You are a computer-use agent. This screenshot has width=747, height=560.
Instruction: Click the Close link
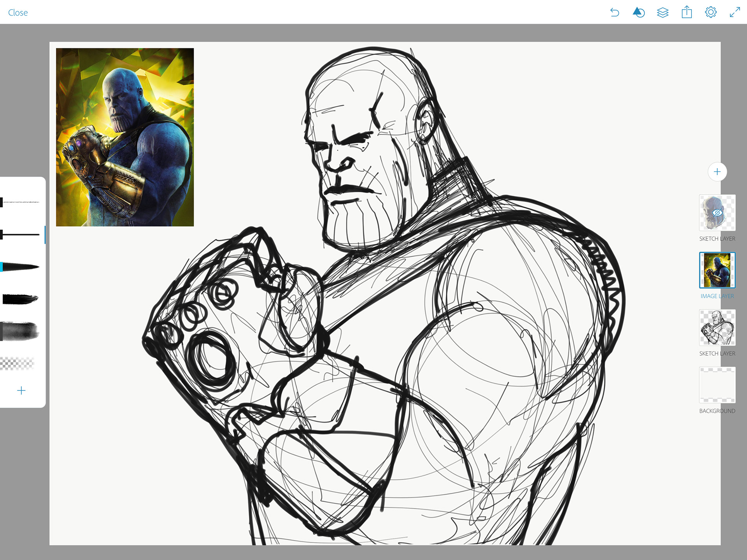pos(18,12)
